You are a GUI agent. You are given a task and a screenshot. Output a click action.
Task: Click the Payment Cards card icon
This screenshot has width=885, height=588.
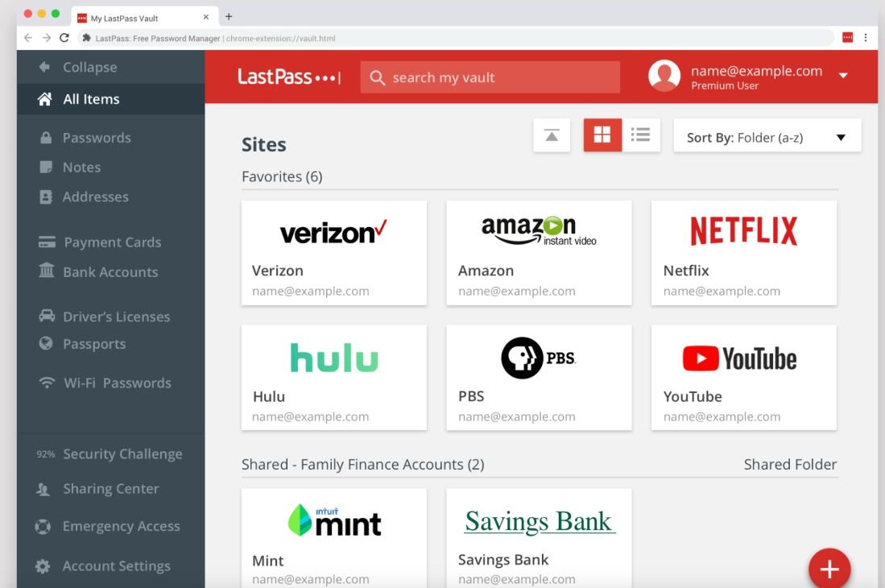pyautogui.click(x=47, y=242)
